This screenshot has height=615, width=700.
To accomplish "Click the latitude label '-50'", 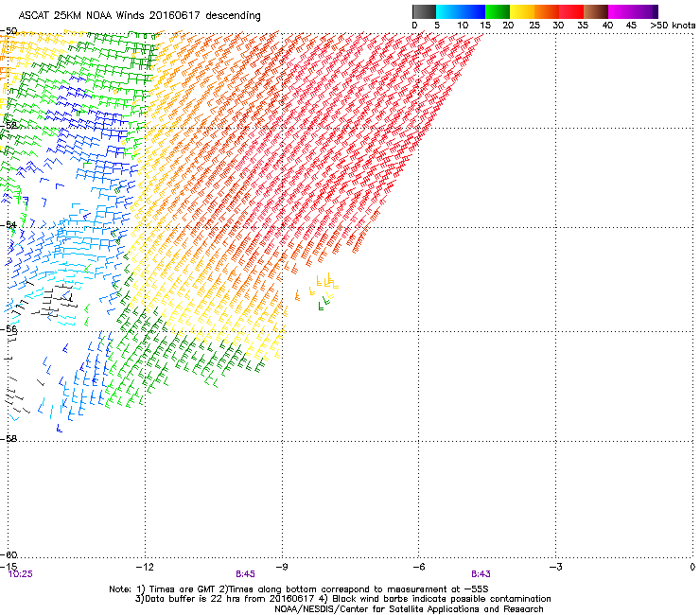I will [9, 31].
